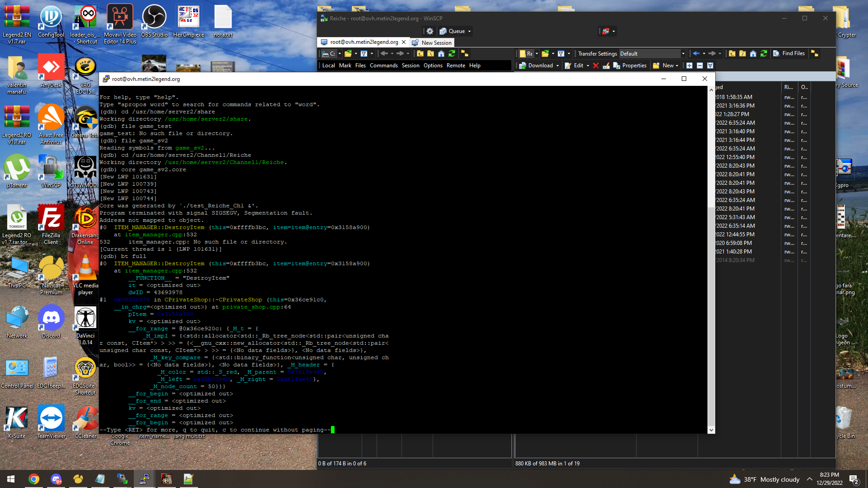Click the Find Files button

pos(789,53)
